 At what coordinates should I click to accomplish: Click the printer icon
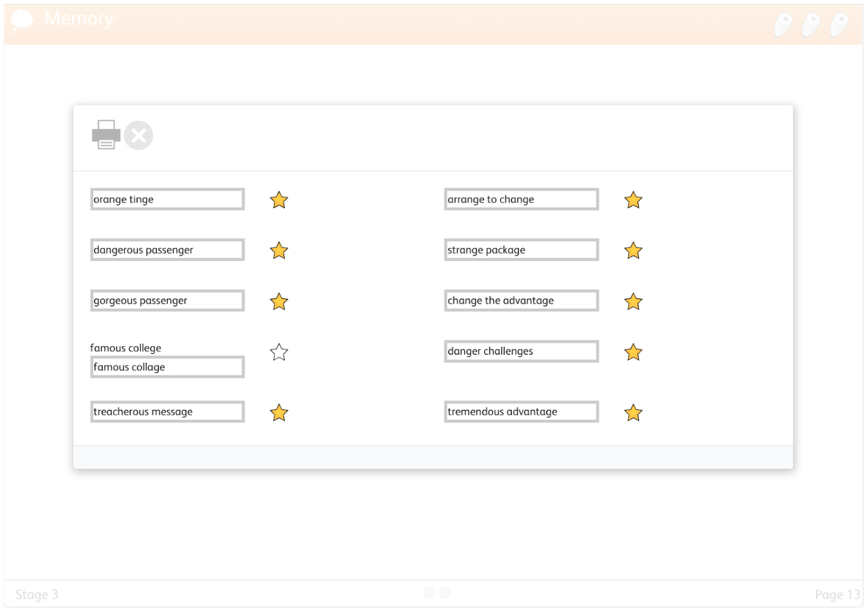[x=106, y=135]
